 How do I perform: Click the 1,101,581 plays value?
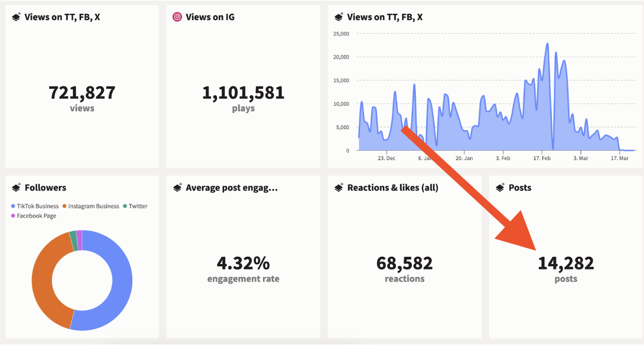[243, 93]
